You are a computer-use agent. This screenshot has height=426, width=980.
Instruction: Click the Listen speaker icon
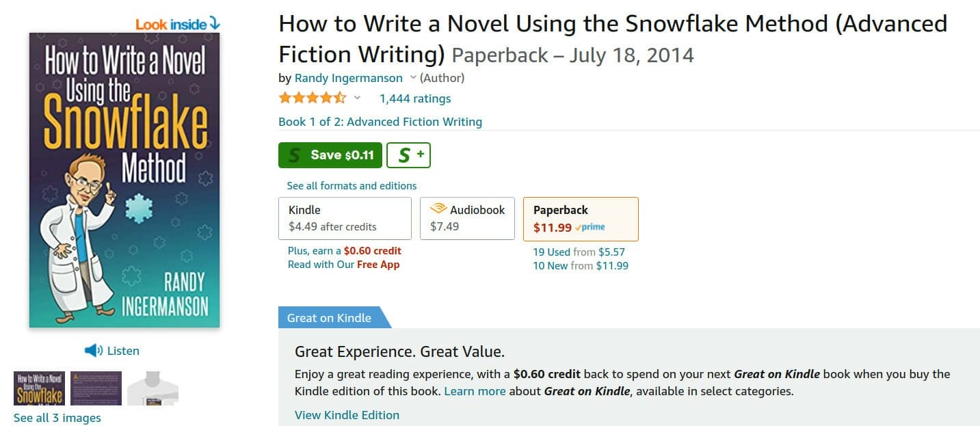click(93, 351)
